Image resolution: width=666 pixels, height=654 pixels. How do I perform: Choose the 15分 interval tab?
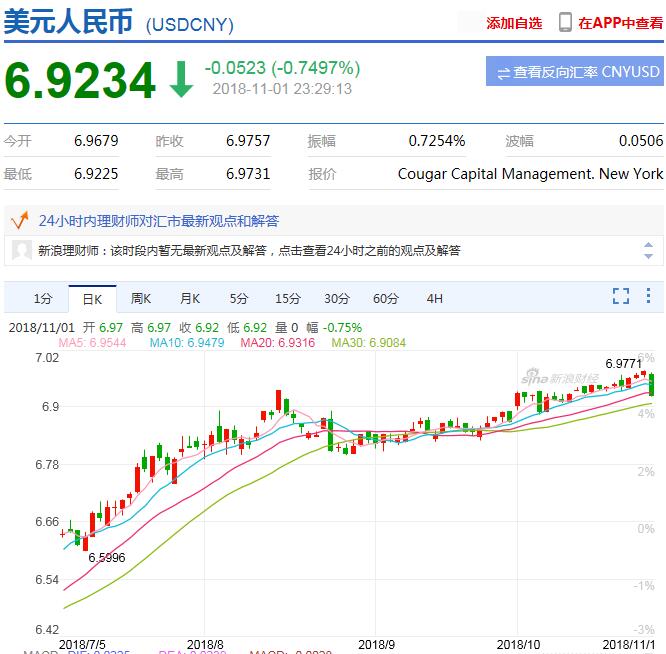[x=288, y=298]
